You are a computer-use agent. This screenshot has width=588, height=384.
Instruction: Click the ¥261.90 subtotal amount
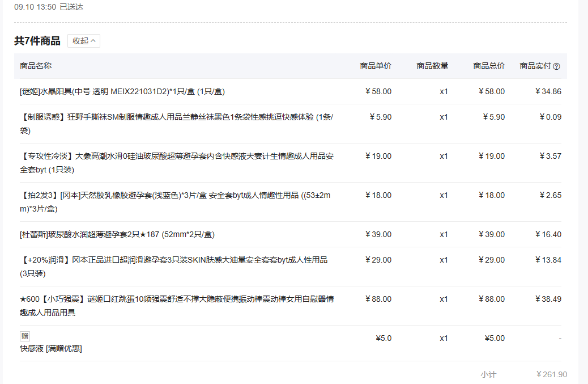551,374
